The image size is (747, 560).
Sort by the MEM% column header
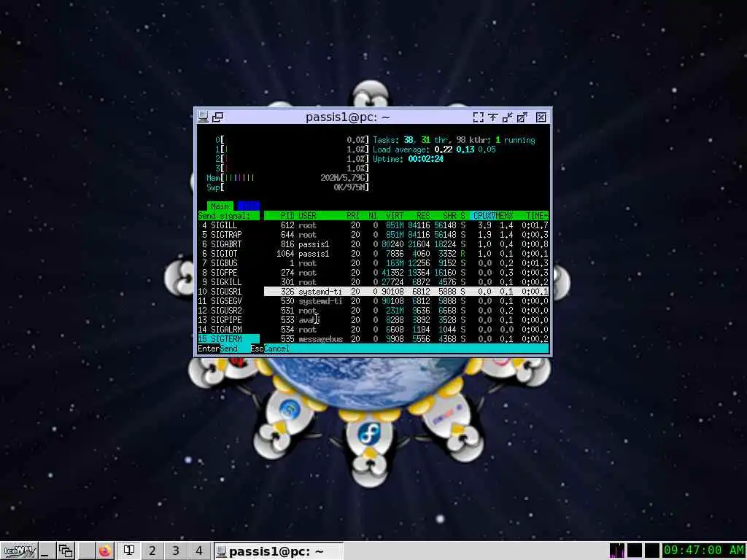(505, 216)
